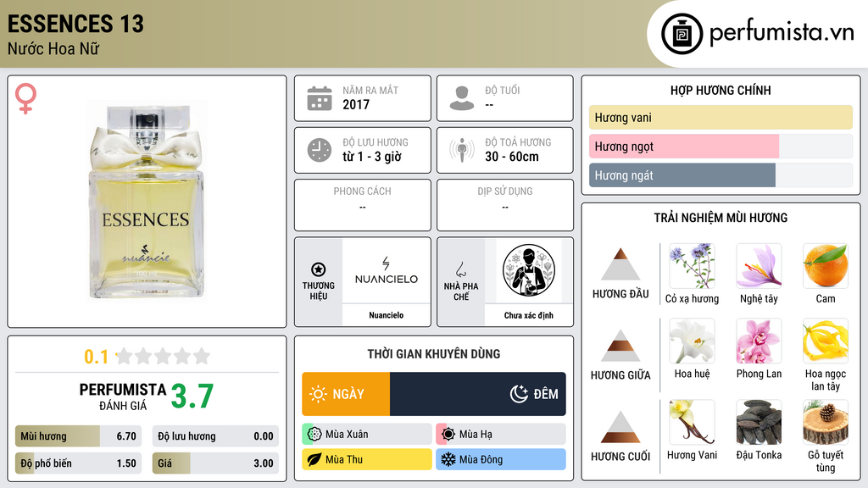Viewport: 868px width, 488px height.
Task: Click the Giá 3.00 rating bar
Action: 215,463
